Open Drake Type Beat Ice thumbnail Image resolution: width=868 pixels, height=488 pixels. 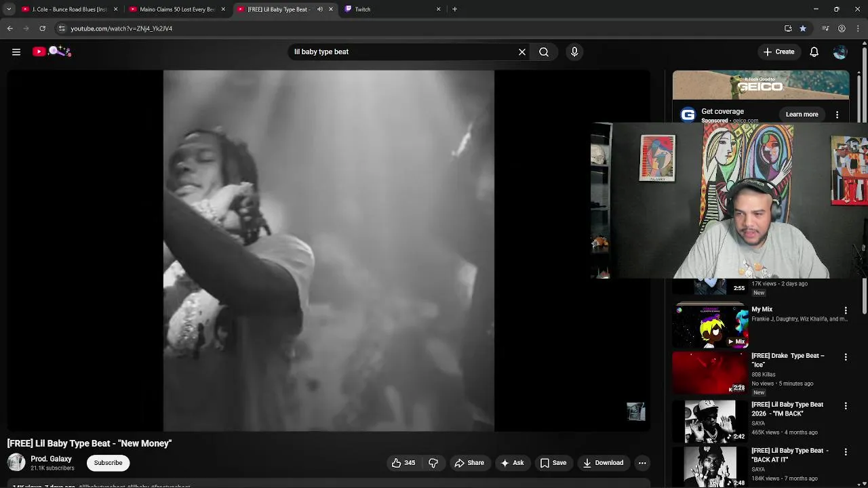pyautogui.click(x=710, y=373)
